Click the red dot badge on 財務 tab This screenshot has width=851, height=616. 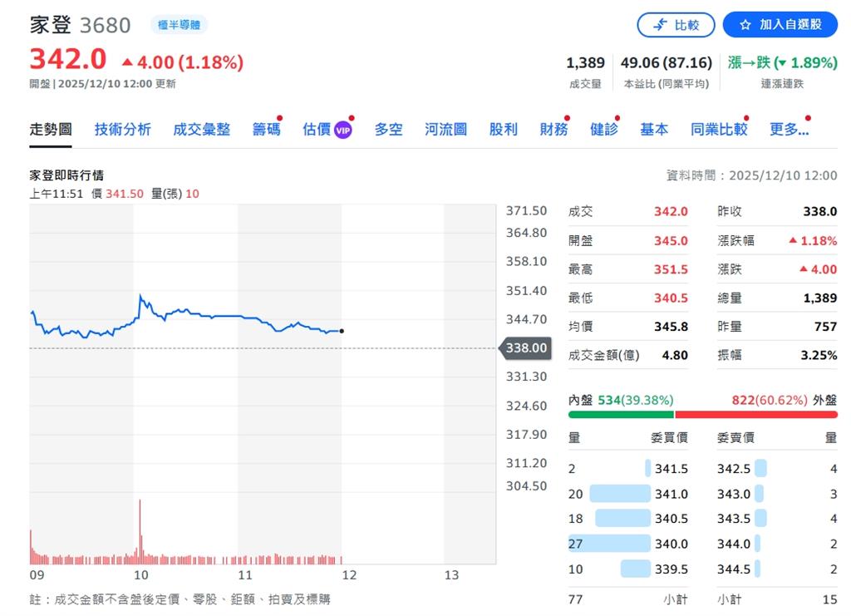568,119
